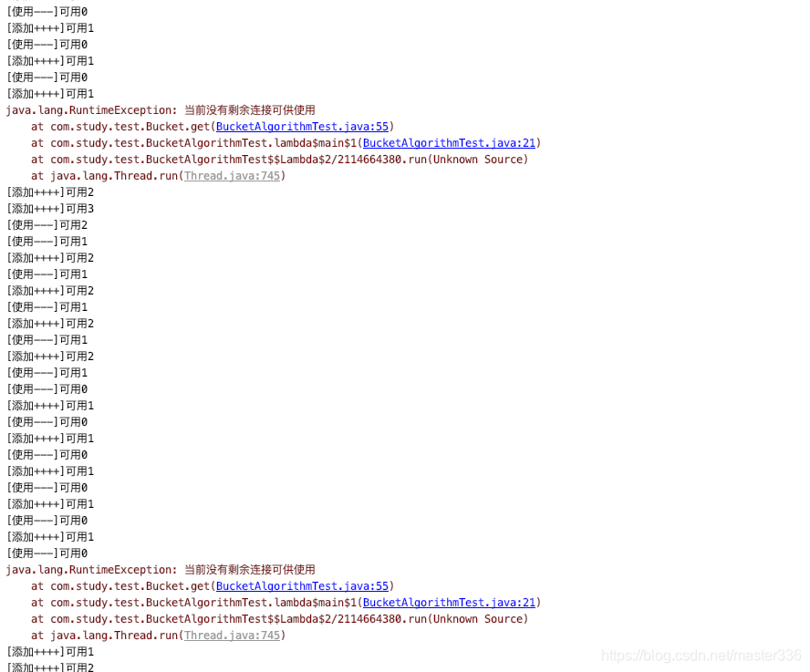Image resolution: width=810 pixels, height=672 pixels.
Task: Open BucketAlgorithmTest.java:55 link in first stack trace
Action: click(x=302, y=127)
